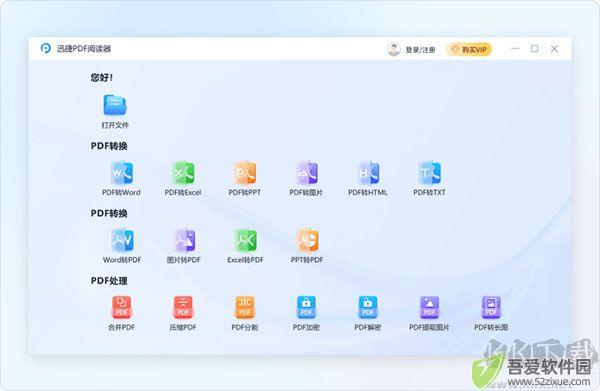Click the PDF分割 text label

click(245, 327)
